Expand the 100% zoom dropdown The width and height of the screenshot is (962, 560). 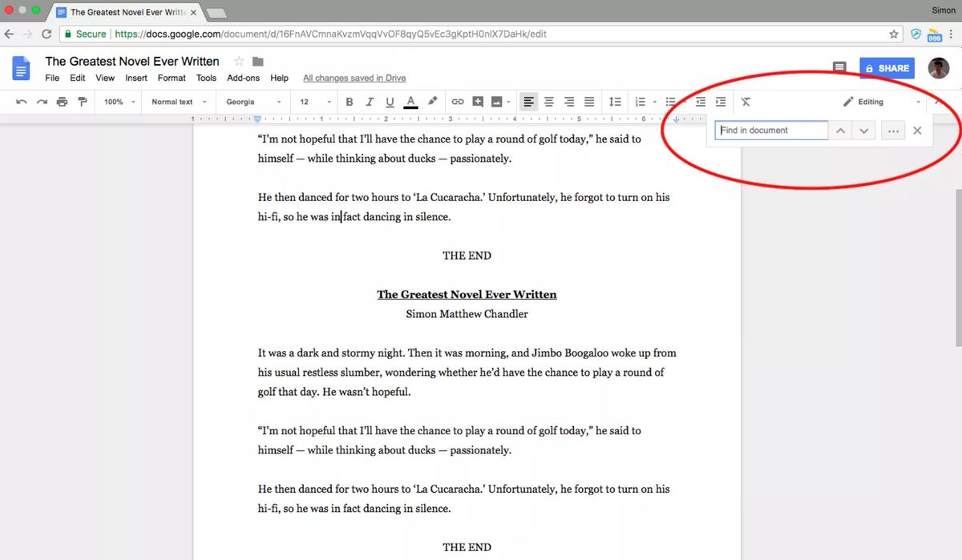[x=118, y=102]
